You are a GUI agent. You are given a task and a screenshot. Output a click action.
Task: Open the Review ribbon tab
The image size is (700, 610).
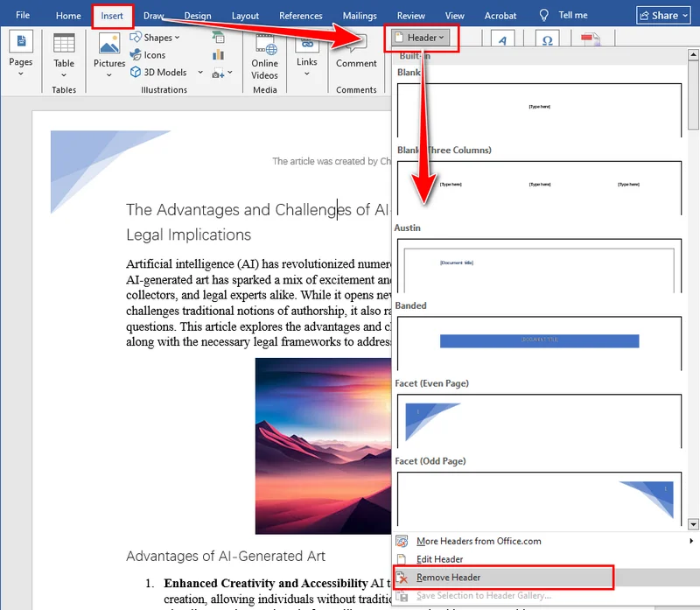pos(411,15)
